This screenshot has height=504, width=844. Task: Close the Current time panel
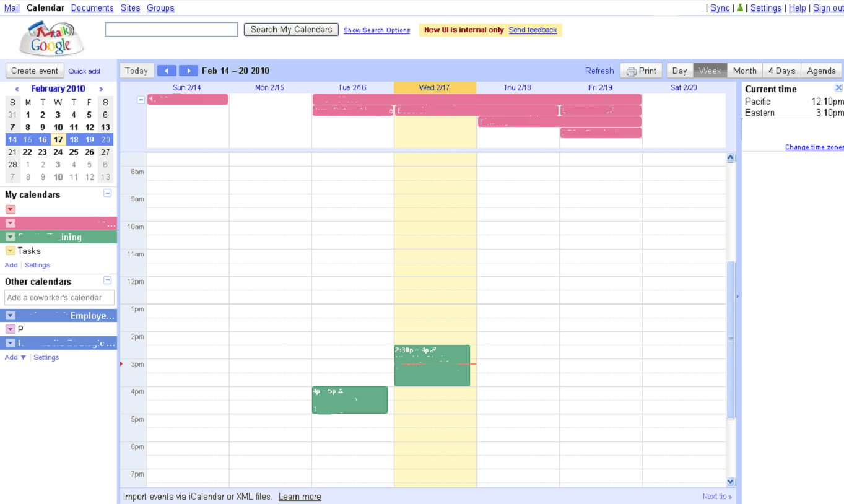point(838,88)
